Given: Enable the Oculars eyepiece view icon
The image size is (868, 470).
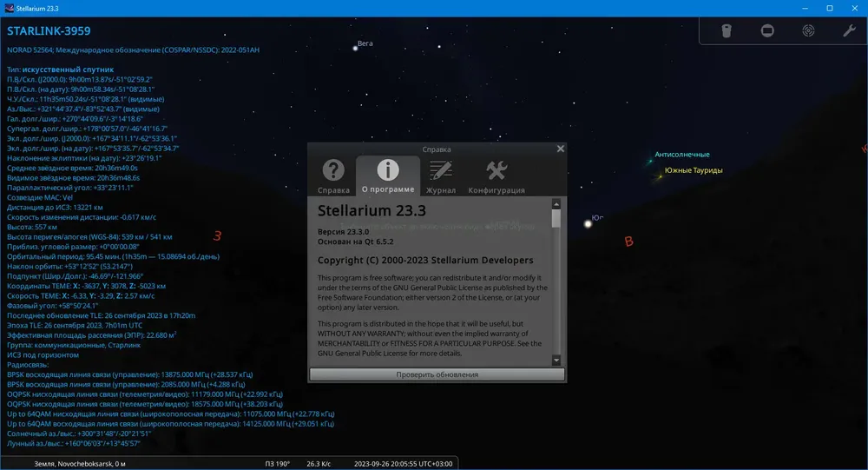Looking at the screenshot, I should 727,31.
